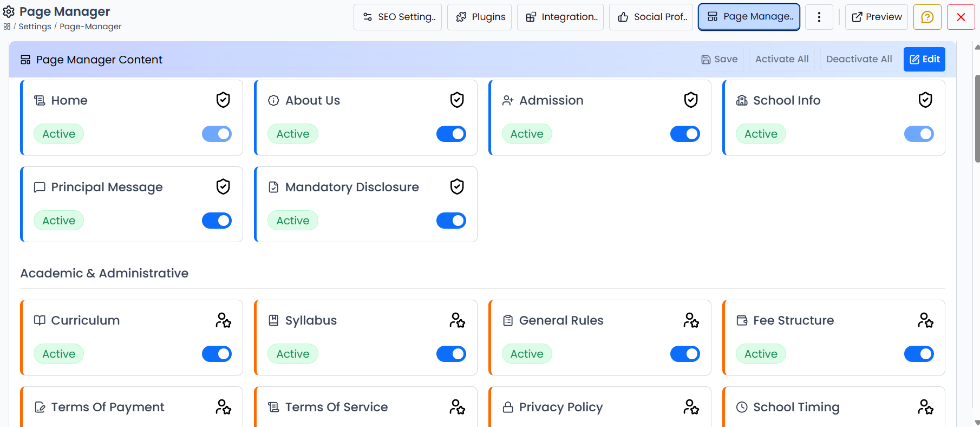980x427 pixels.
Task: Click the user-star icon on Fee Structure card
Action: pyautogui.click(x=925, y=320)
